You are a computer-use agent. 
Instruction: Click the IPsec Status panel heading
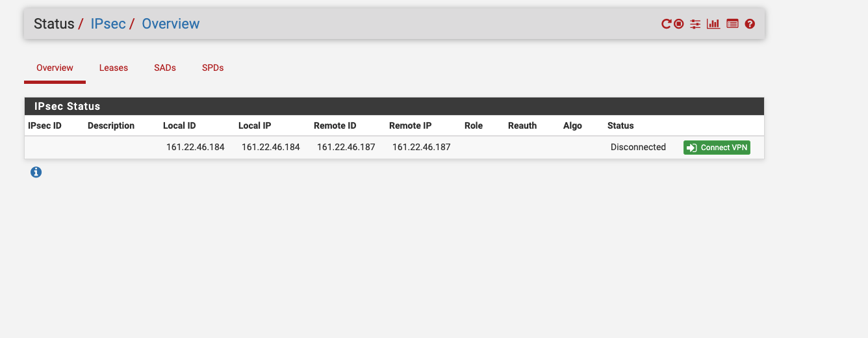click(x=68, y=106)
